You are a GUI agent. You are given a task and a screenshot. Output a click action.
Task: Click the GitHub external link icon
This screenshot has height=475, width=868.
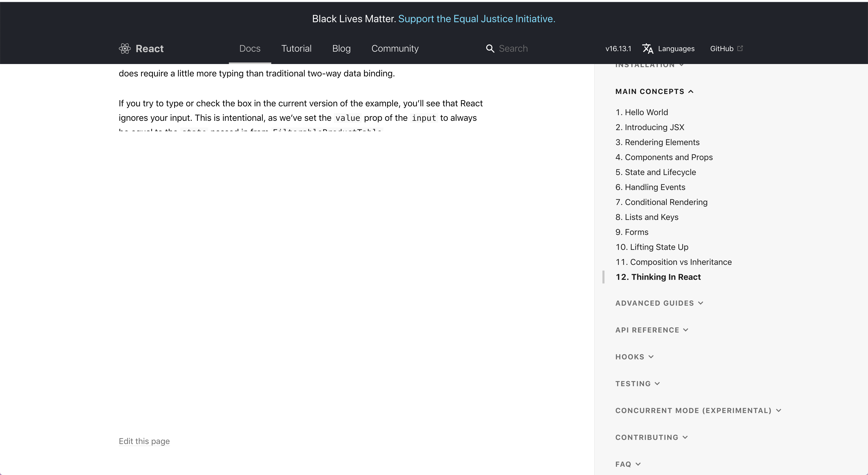(x=740, y=48)
